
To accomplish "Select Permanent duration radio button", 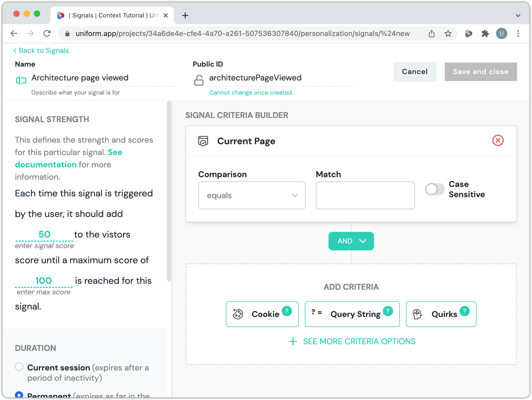I will click(19, 395).
